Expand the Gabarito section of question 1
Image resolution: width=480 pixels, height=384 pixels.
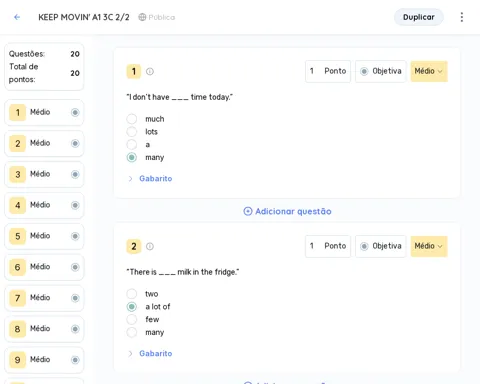pyautogui.click(x=150, y=179)
